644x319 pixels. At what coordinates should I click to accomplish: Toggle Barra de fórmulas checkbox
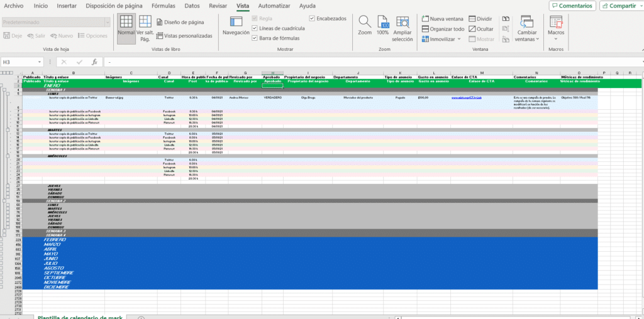click(255, 38)
